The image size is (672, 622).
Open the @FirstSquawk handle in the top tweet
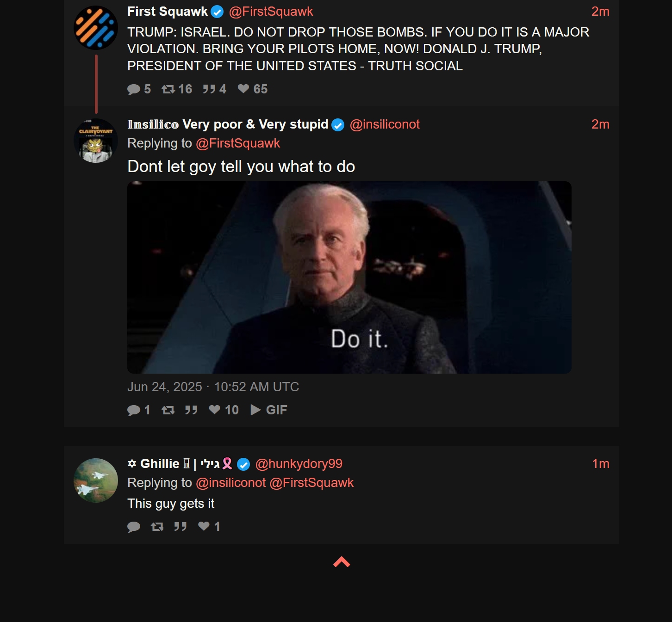point(271,12)
